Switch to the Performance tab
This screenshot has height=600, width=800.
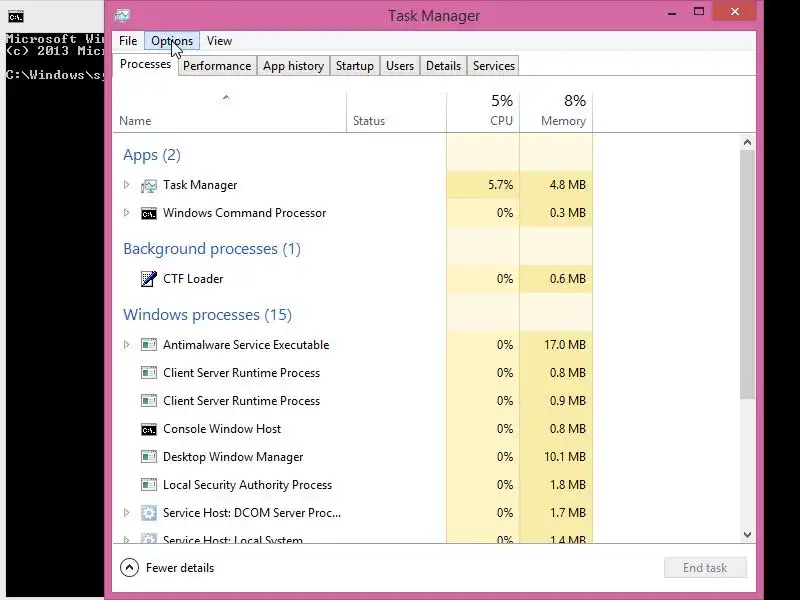(x=217, y=66)
